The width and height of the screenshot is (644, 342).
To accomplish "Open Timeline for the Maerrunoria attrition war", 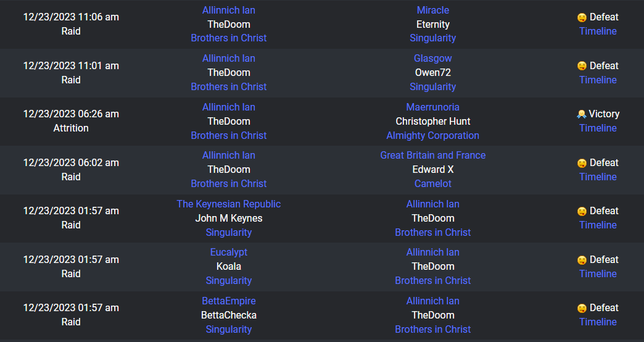I will [598, 128].
